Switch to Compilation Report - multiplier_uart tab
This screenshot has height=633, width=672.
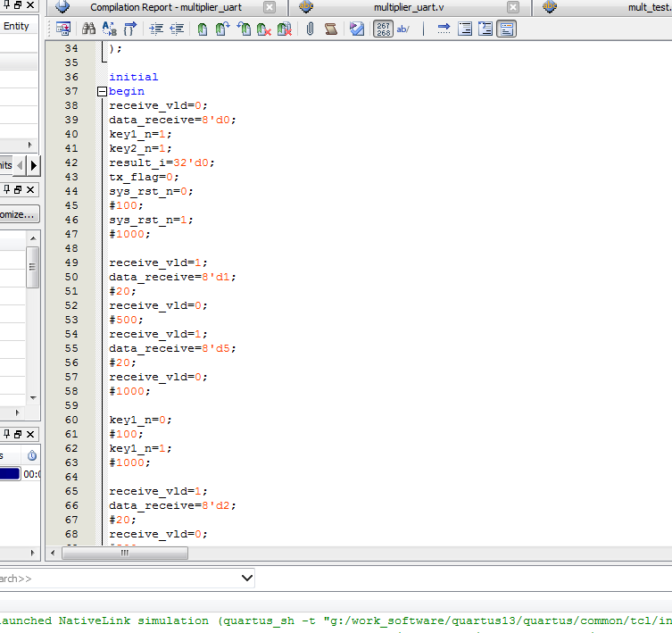point(166,7)
